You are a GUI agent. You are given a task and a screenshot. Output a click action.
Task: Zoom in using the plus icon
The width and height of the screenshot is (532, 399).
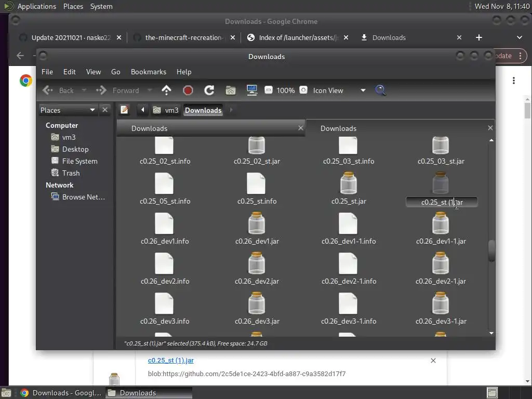click(303, 90)
